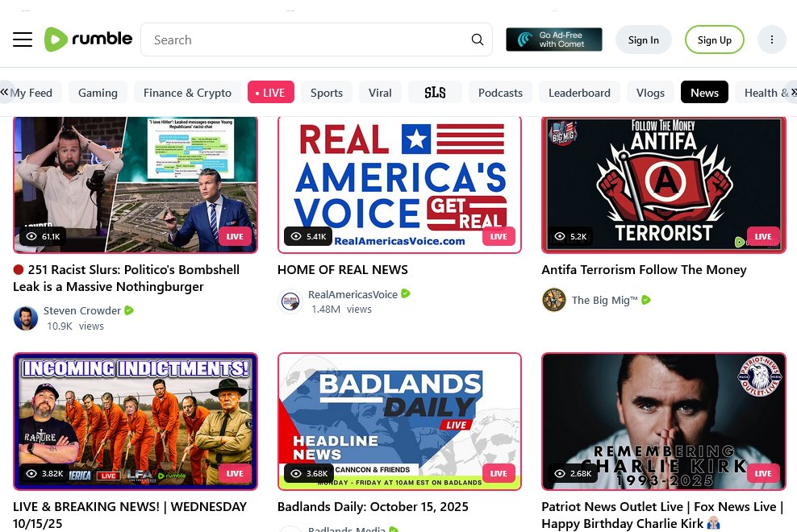The width and height of the screenshot is (797, 532).
Task: Select the Sports category tab
Action: (x=327, y=93)
